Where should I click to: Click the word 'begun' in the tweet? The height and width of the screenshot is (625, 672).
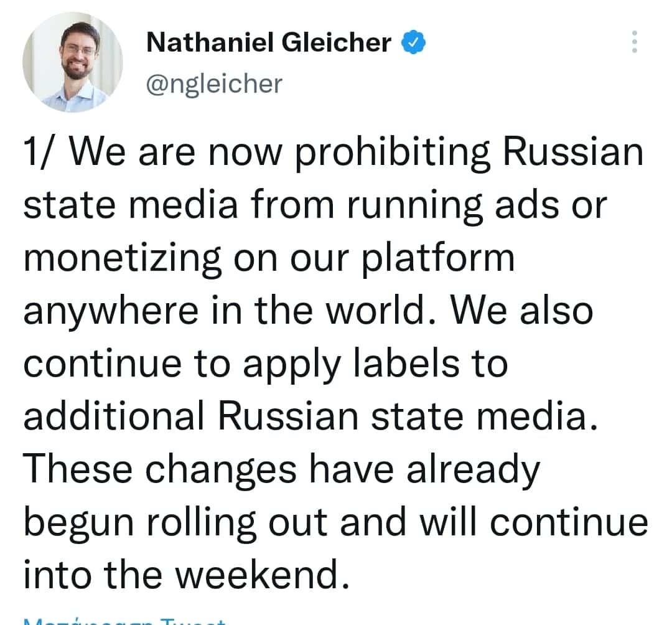pyautogui.click(x=79, y=523)
